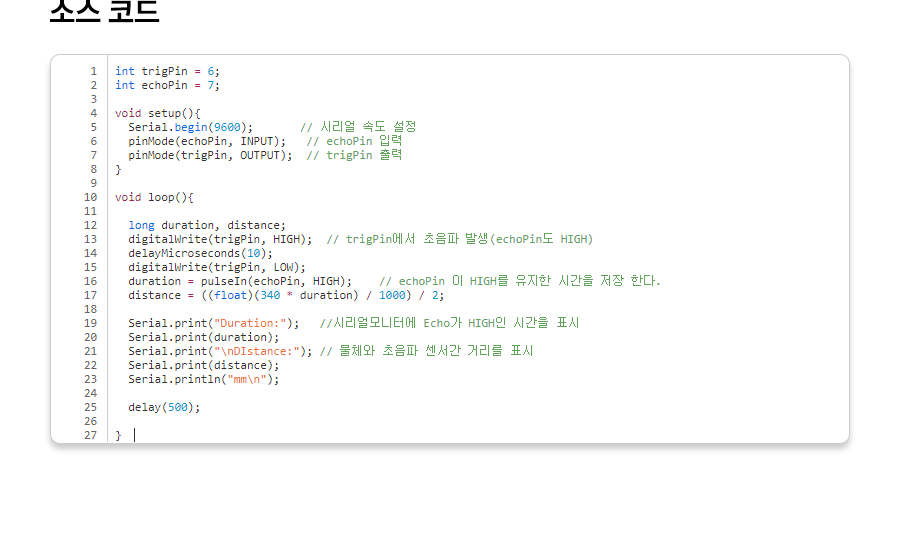Click the 'Serial.begin(9600);' statement
Viewport: 900px width, 545px height.
point(190,127)
